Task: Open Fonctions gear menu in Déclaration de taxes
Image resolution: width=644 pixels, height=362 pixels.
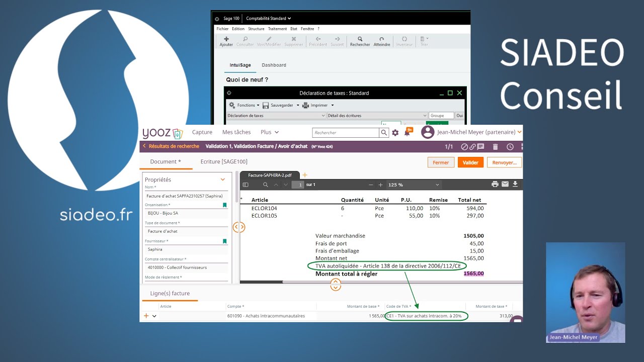Action: tap(244, 105)
